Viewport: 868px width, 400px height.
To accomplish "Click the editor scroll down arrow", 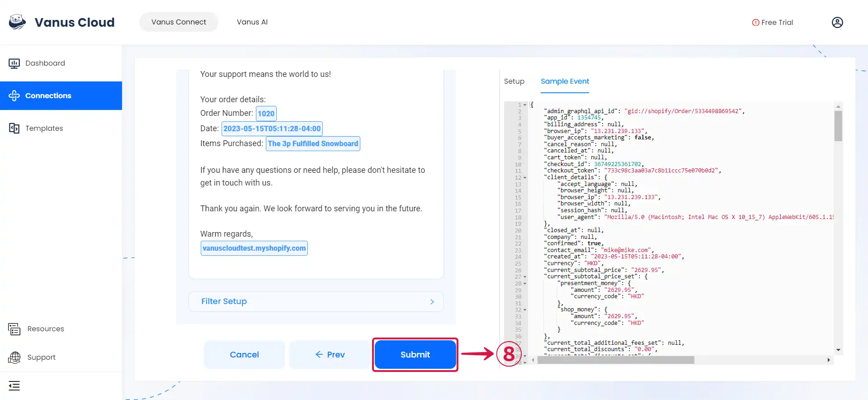I will (x=838, y=350).
